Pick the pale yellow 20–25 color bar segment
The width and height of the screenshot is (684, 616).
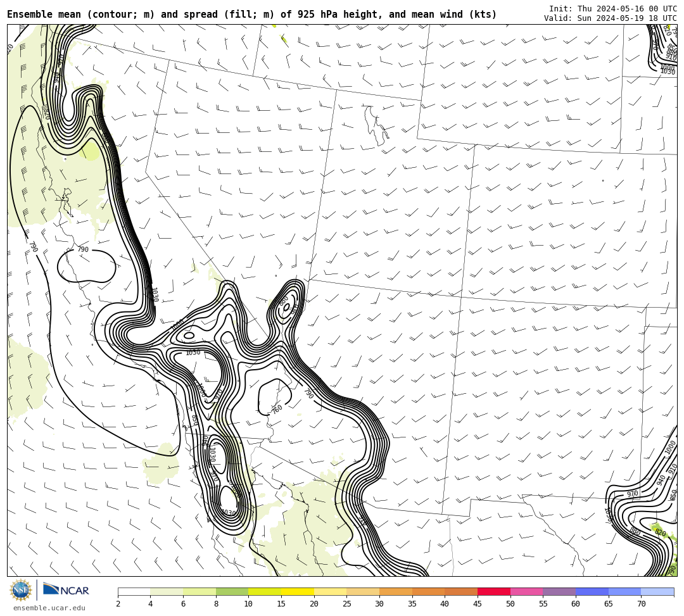pyautogui.click(x=330, y=591)
